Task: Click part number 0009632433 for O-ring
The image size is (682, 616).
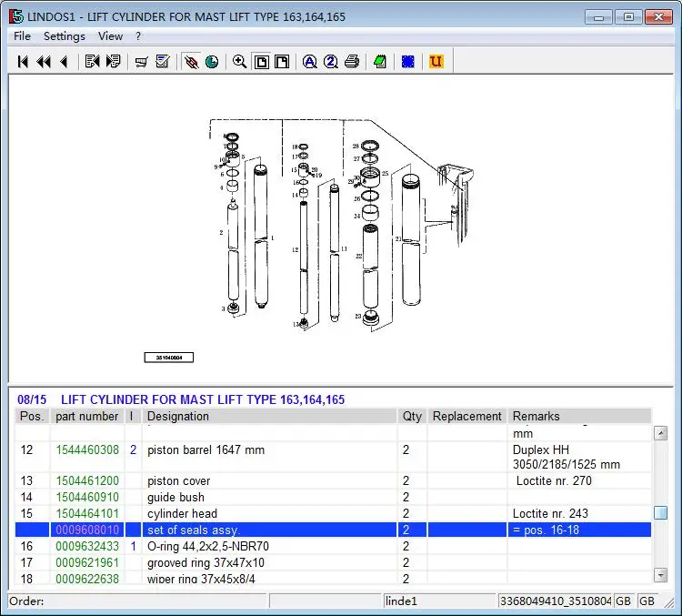Action: (87, 547)
